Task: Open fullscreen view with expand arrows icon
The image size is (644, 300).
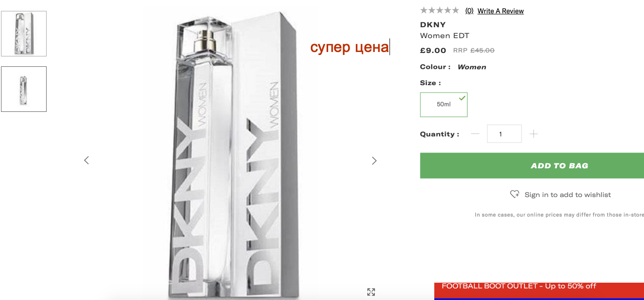Action: [x=371, y=292]
